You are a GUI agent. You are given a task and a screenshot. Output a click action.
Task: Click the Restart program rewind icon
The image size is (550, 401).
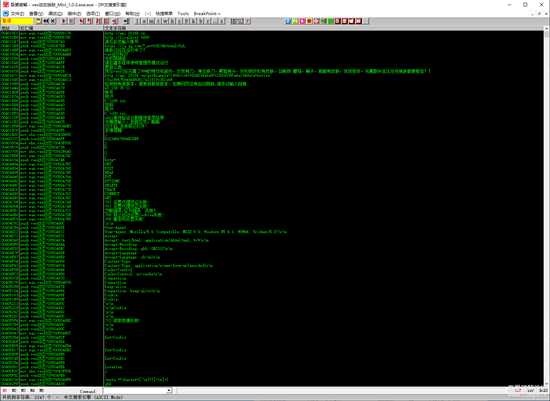click(46, 21)
